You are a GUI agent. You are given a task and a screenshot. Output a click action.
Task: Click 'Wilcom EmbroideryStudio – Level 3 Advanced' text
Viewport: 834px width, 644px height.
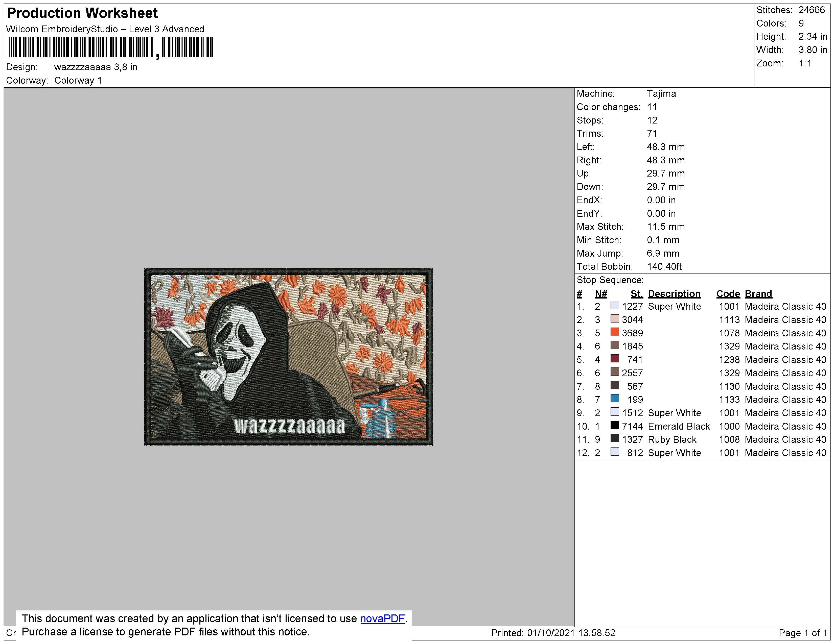pos(105,29)
